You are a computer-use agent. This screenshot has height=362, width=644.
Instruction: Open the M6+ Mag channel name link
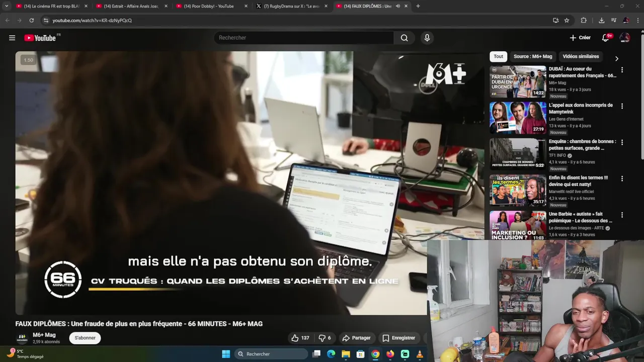pyautogui.click(x=44, y=335)
